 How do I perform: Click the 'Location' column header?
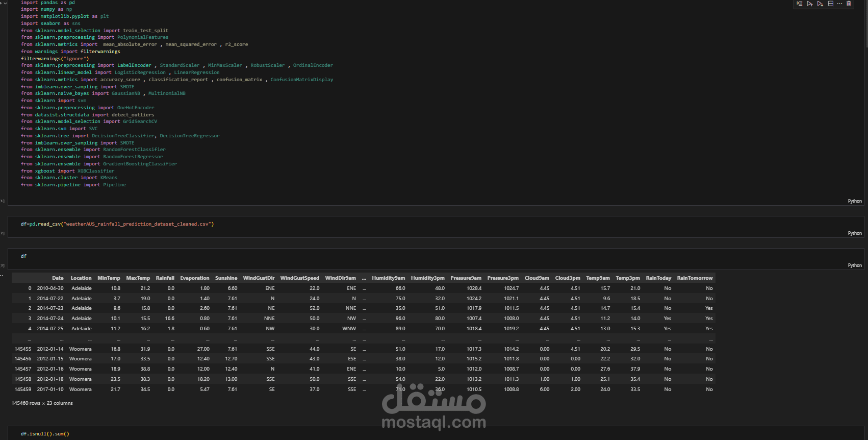81,278
